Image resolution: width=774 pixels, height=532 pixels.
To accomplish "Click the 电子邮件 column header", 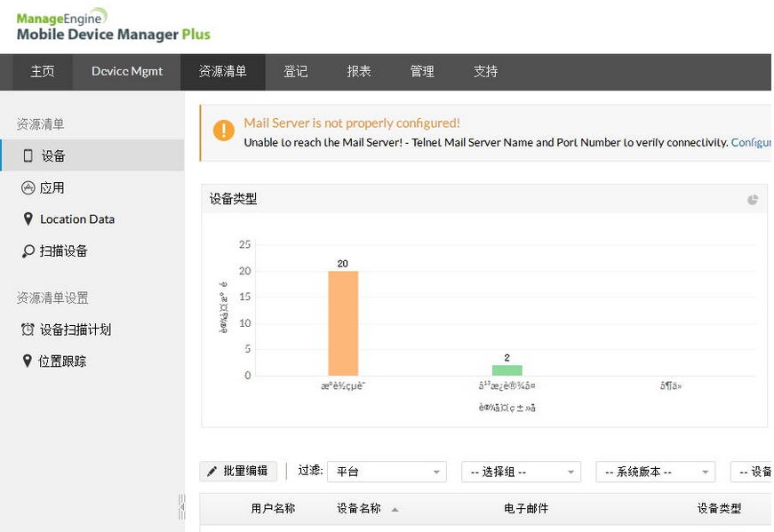I will click(x=525, y=508).
